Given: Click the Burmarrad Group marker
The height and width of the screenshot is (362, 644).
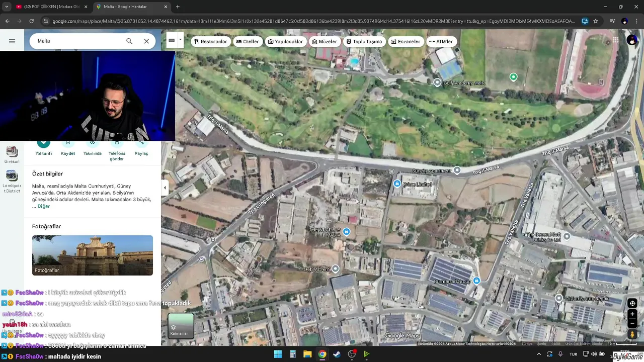Looking at the screenshot, I should click(476, 281).
